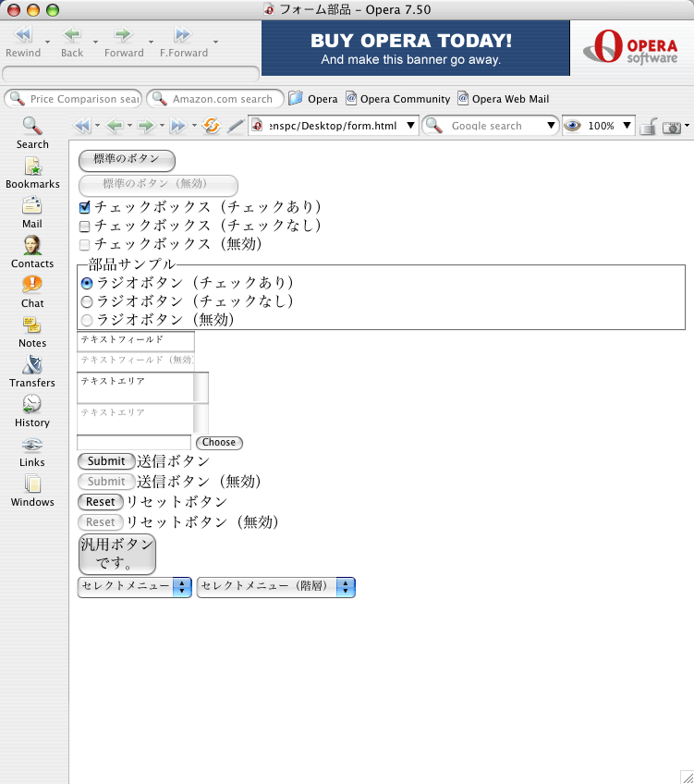The width and height of the screenshot is (694, 784).
Task: Open the Notes panel
Action: [x=32, y=332]
